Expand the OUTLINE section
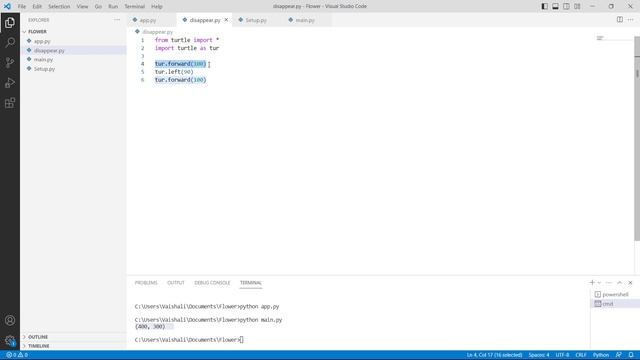Screen dimensions: 640x360 coord(38,337)
